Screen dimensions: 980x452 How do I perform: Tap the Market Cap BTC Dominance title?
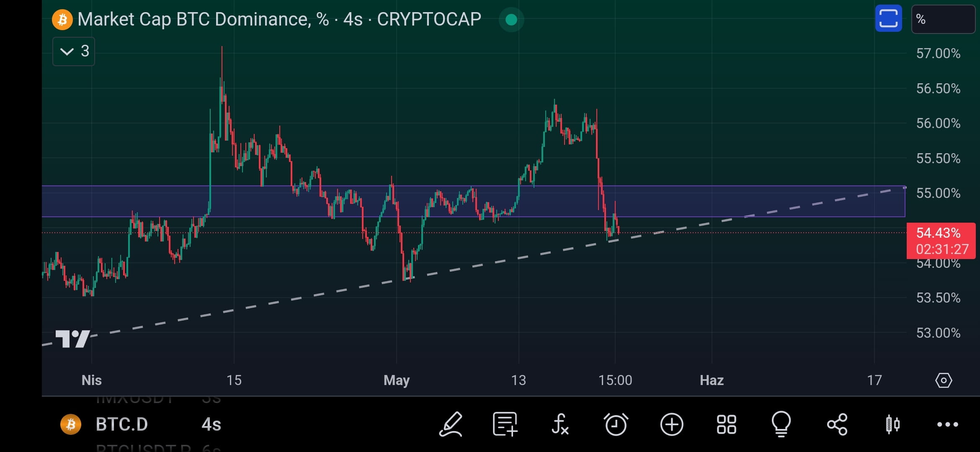[279, 19]
